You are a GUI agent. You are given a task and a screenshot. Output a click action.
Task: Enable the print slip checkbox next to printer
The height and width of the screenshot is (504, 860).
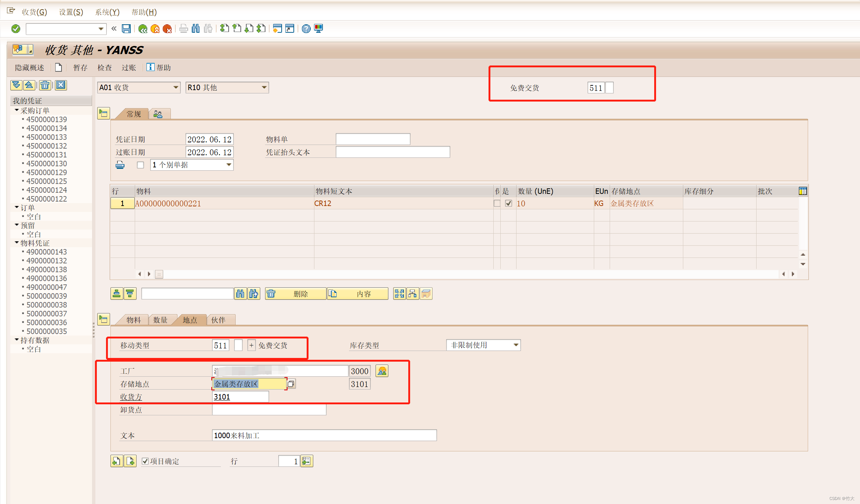pos(140,165)
